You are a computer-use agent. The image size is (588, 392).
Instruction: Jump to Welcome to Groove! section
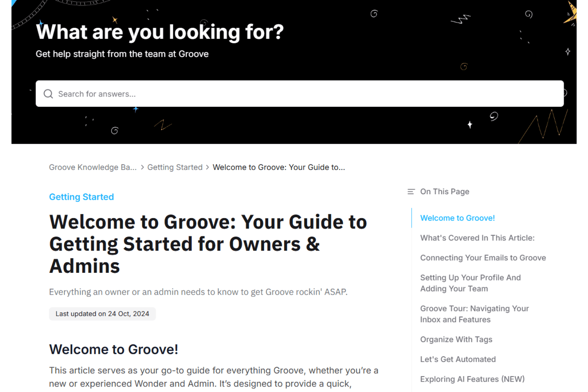(457, 218)
